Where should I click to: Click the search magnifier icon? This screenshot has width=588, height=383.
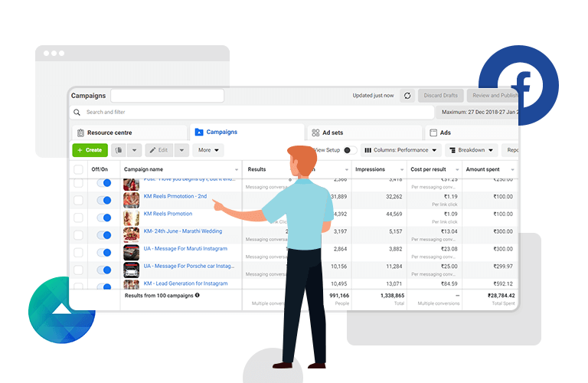point(77,113)
